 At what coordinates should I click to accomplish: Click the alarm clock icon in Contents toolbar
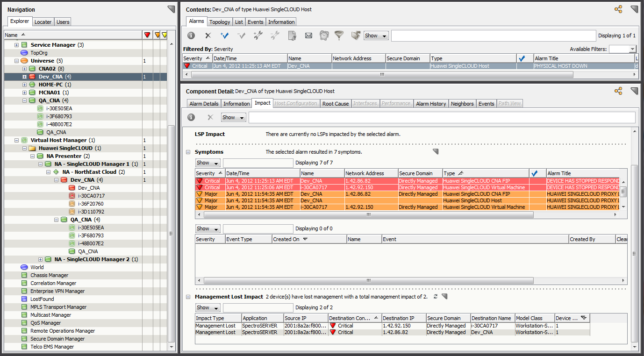tap(324, 36)
